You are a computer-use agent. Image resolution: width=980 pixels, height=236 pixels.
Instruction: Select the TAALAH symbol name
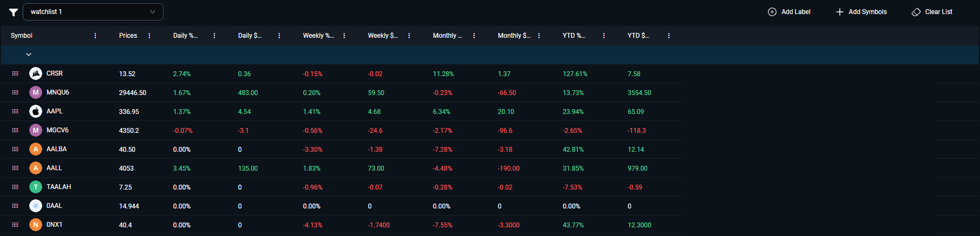click(59, 187)
